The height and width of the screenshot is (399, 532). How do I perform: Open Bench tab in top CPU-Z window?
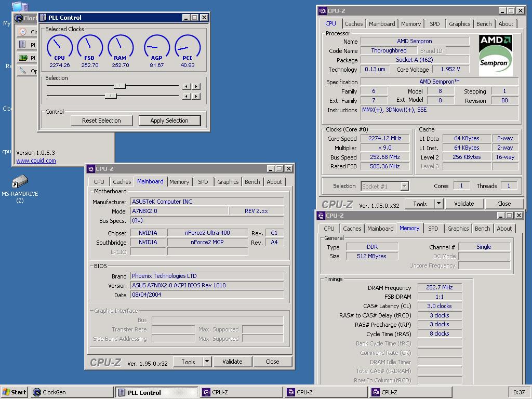click(x=484, y=24)
